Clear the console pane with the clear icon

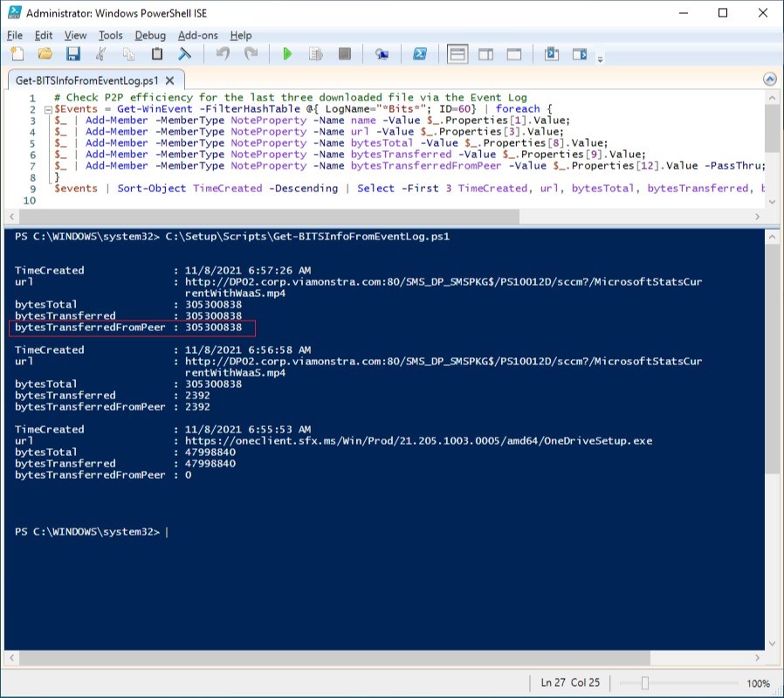185,53
